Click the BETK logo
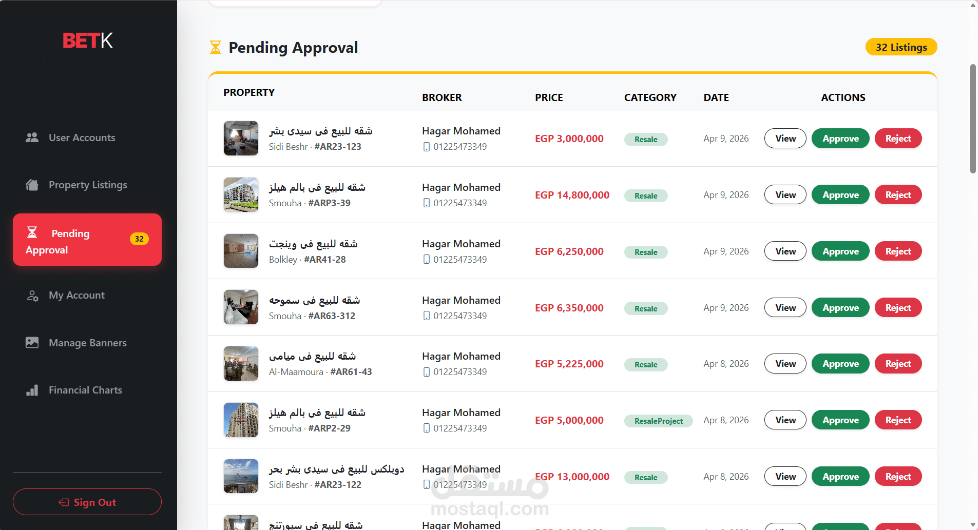This screenshot has width=980, height=530. click(x=87, y=41)
